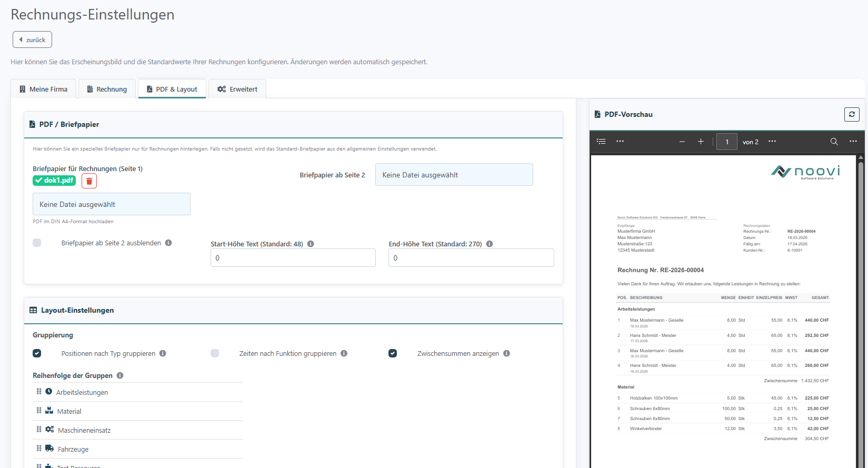Click the gears icon beside Maschineneinsatz
Image resolution: width=868 pixels, height=468 pixels.
pyautogui.click(x=49, y=429)
